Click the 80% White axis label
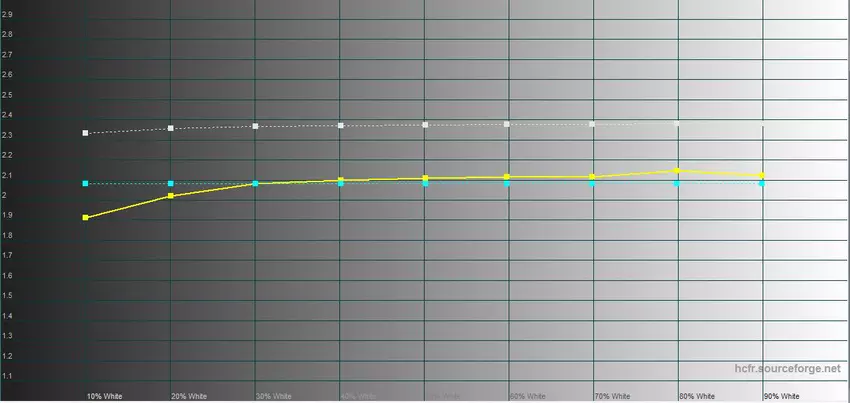Screen dimensions: 850x403 point(697,396)
